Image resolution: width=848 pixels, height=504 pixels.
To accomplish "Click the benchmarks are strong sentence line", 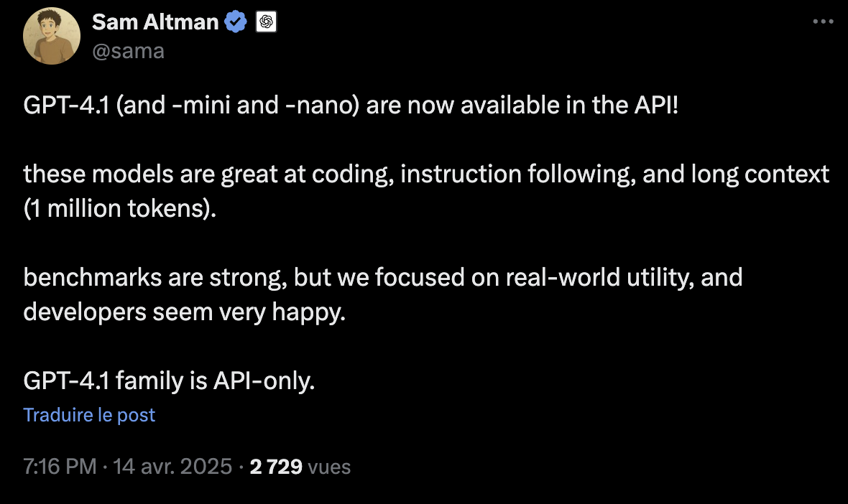I will point(383,278).
